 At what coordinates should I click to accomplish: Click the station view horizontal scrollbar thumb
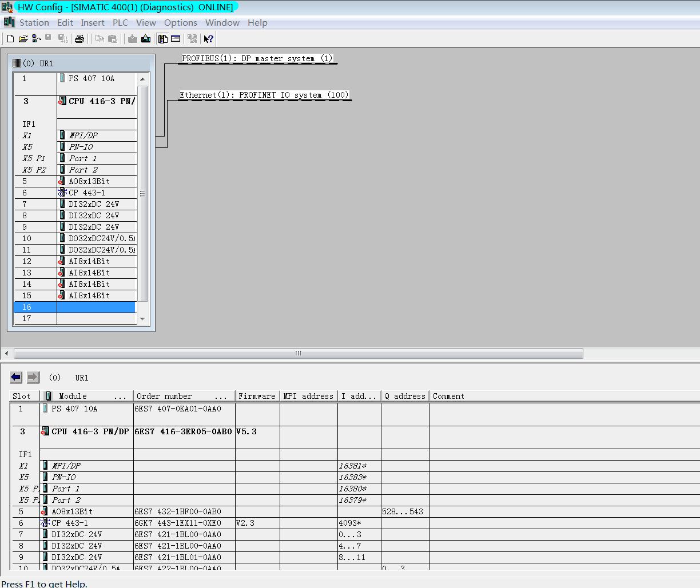(298, 353)
